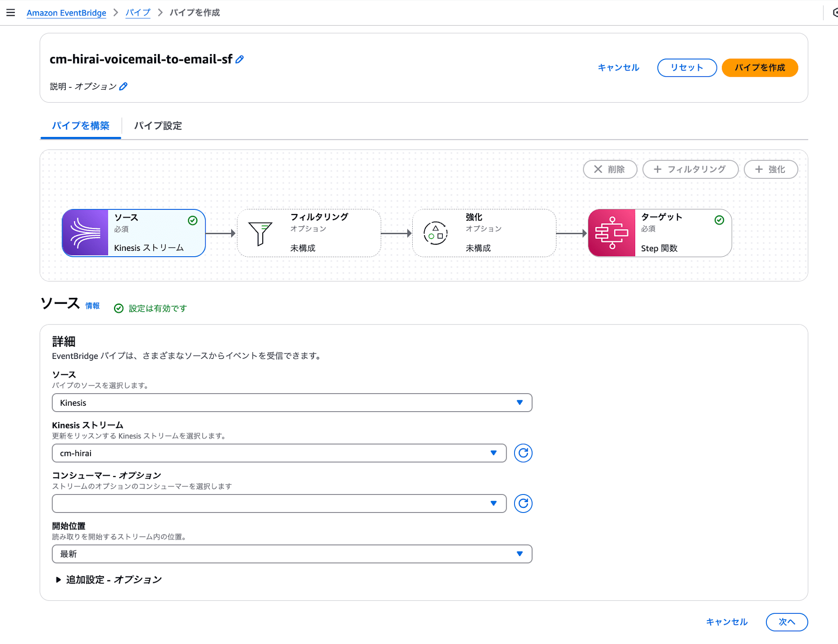Refresh the Kinesis stream list

(x=523, y=453)
